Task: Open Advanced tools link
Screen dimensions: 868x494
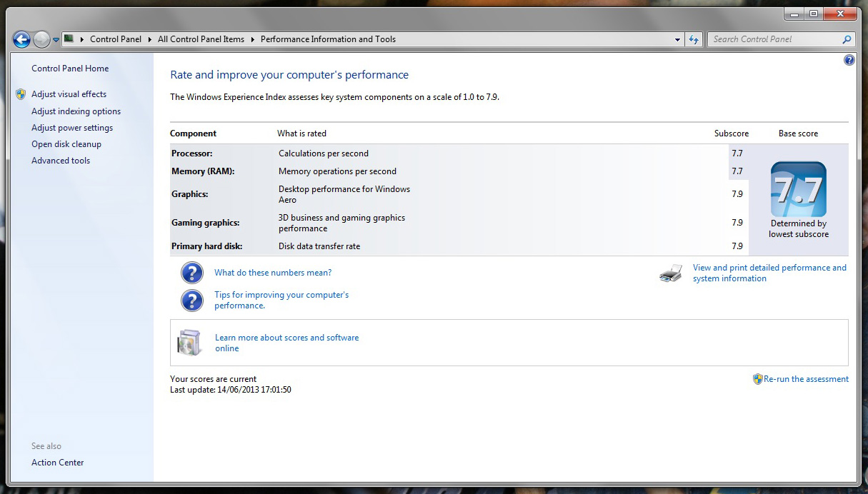Action: point(61,161)
